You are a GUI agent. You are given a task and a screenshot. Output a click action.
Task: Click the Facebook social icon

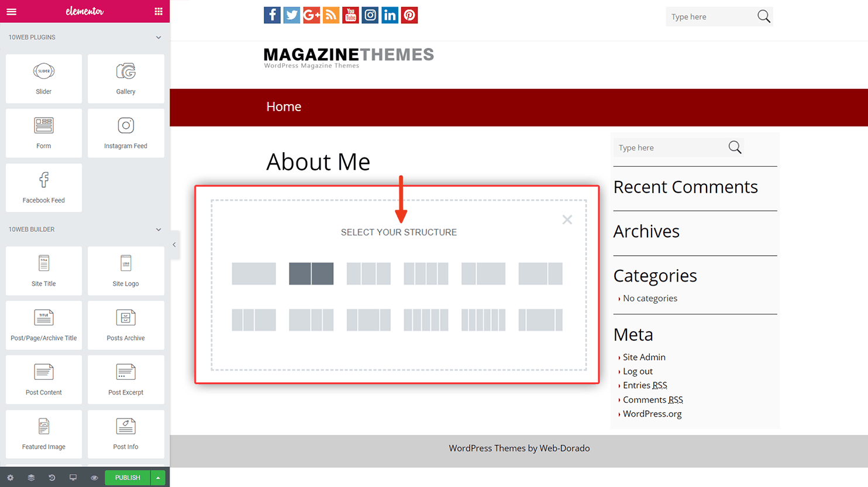(x=272, y=15)
